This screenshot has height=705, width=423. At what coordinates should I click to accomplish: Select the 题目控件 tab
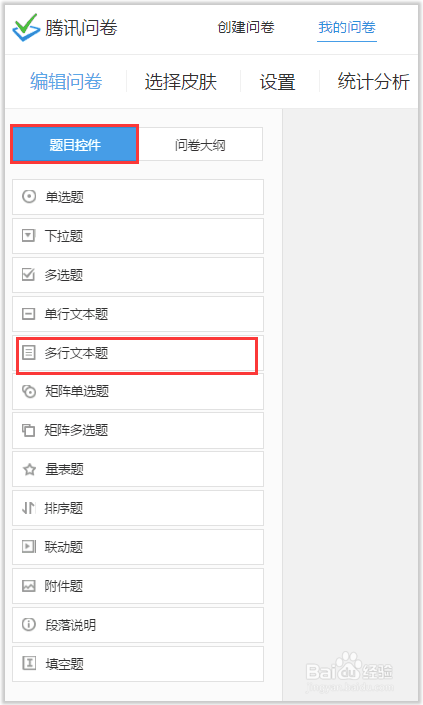coord(75,144)
